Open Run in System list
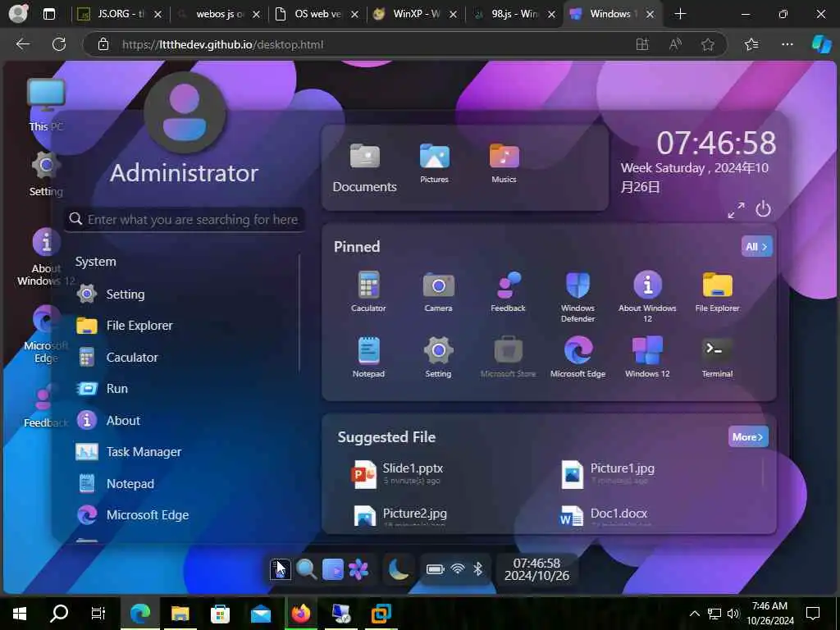840x630 pixels. 185,389
